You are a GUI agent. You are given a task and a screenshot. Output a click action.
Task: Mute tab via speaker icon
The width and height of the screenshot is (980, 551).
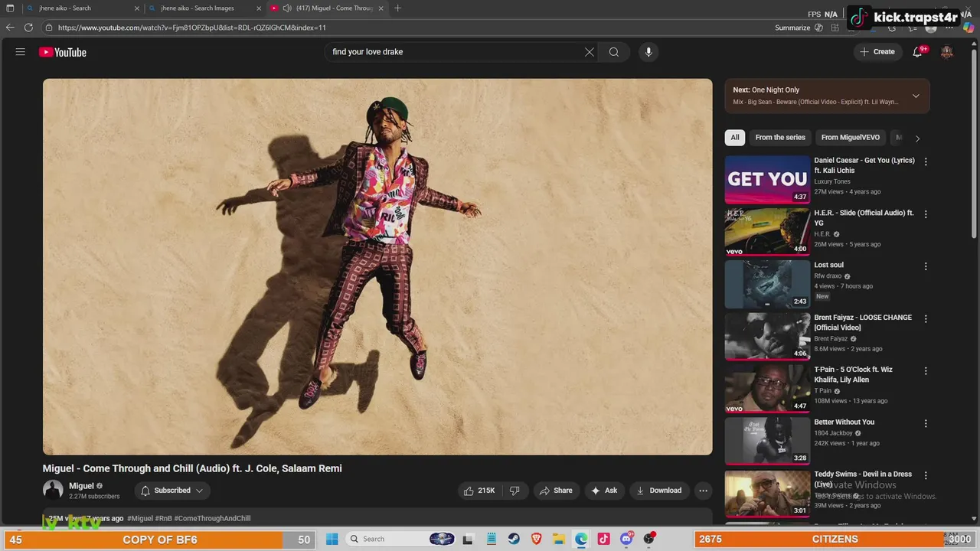point(287,8)
